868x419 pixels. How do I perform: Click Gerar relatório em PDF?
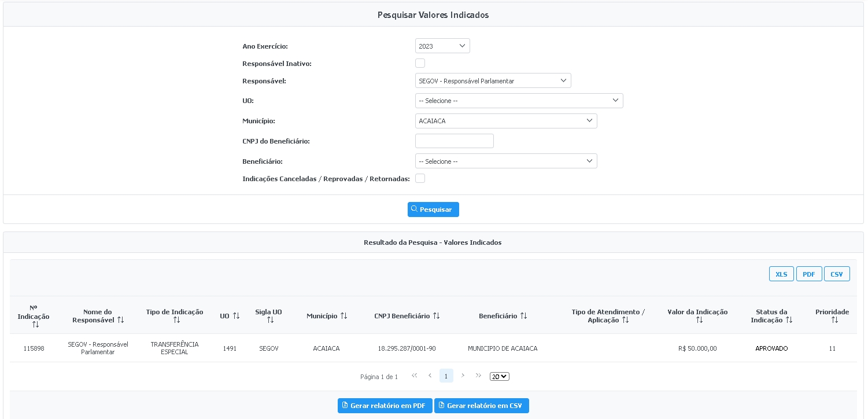coord(385,406)
